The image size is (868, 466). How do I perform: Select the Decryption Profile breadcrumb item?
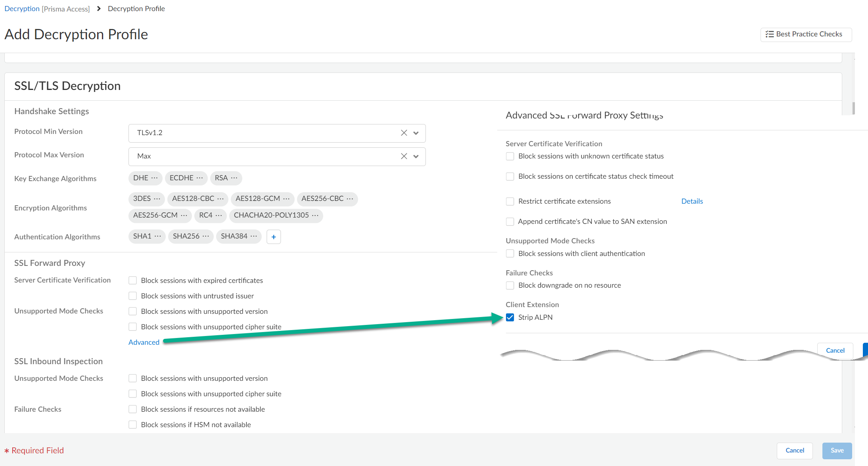(136, 9)
